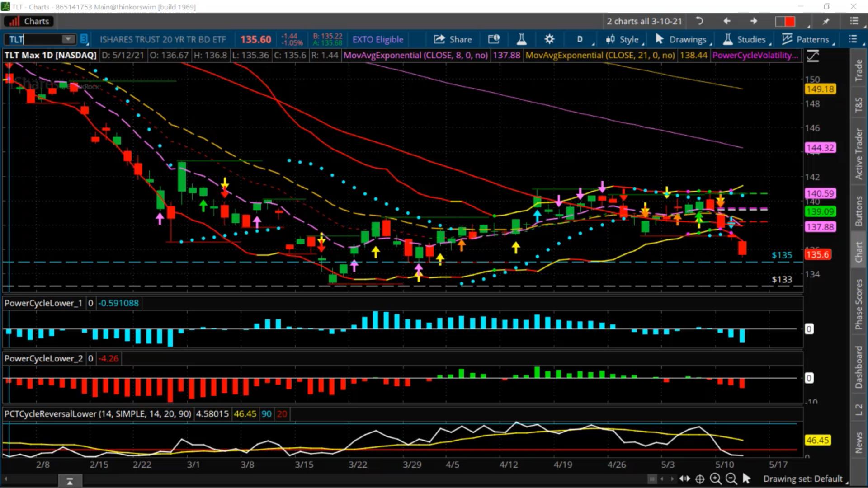Click the Share button
This screenshot has width=868, height=488.
tap(453, 39)
